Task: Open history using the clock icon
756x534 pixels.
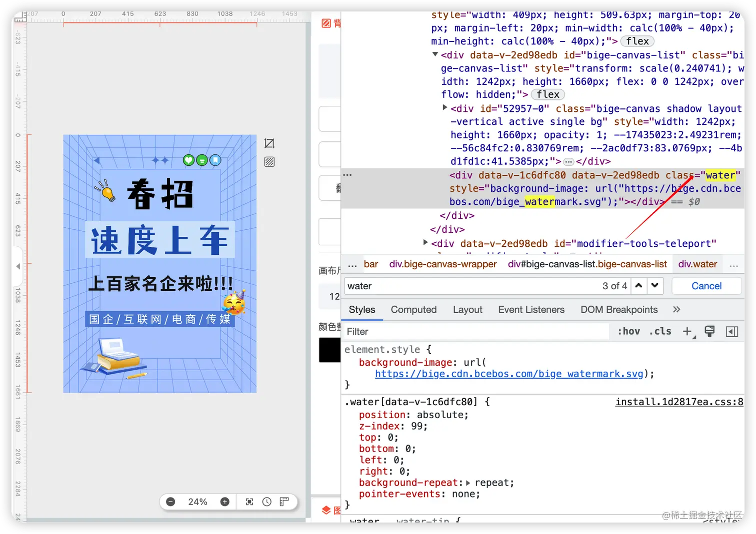Action: pyautogui.click(x=267, y=502)
